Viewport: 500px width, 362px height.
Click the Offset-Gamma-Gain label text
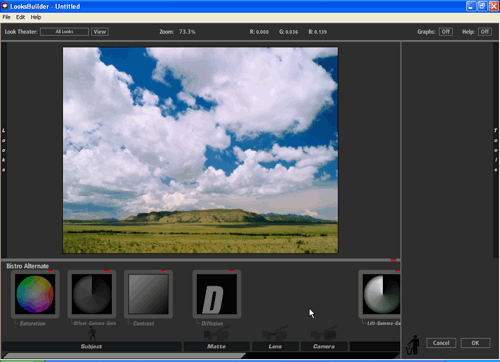coord(95,323)
